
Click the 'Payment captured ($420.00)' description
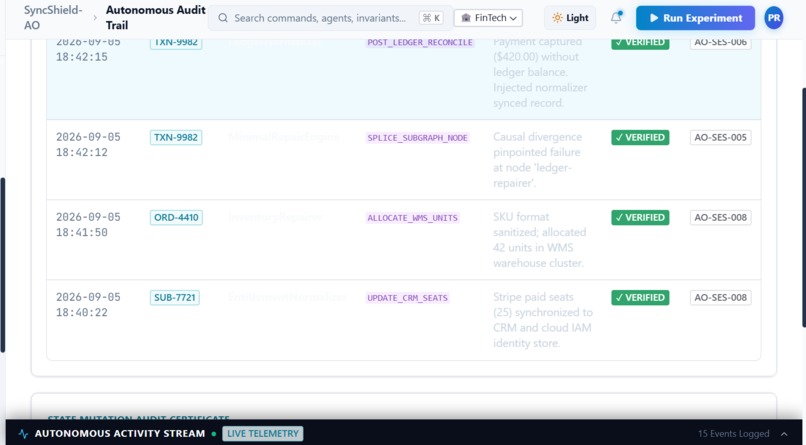[x=540, y=72]
